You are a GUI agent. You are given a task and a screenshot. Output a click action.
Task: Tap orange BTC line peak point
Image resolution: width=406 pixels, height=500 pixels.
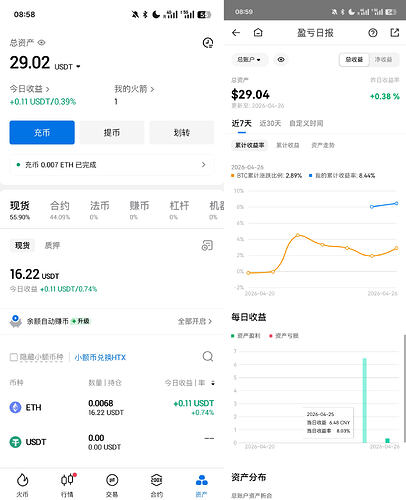[x=298, y=235]
